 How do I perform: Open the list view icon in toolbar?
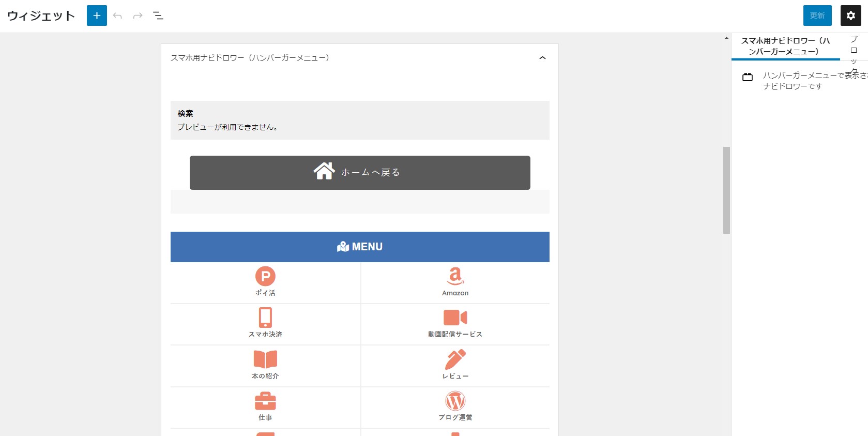tap(158, 16)
